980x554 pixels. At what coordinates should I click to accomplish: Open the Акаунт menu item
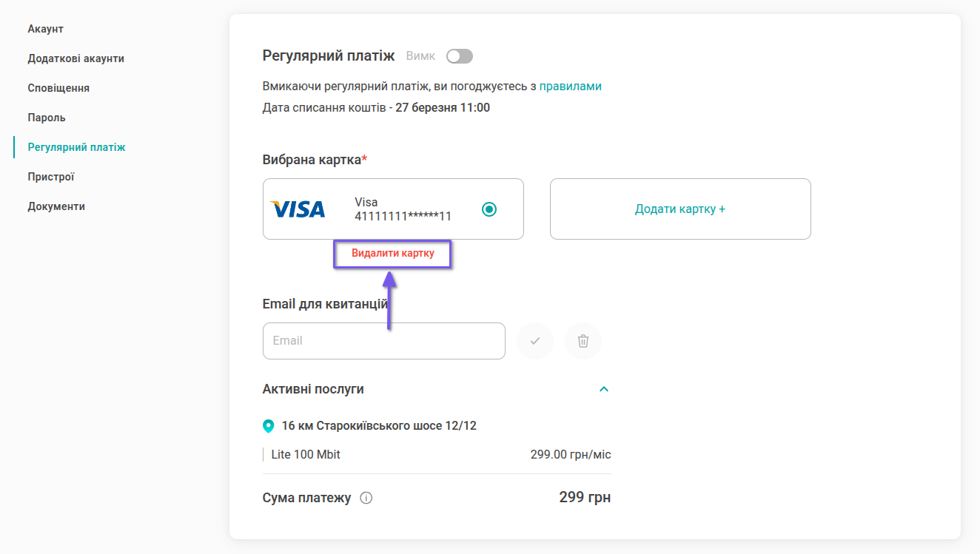[x=46, y=29]
